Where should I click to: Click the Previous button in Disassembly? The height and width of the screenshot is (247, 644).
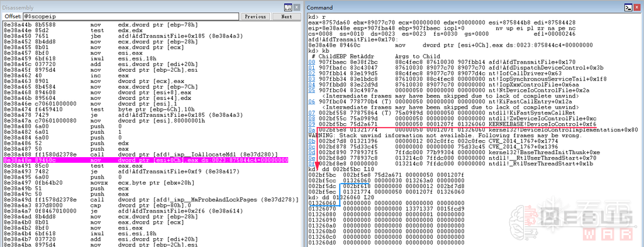[255, 17]
